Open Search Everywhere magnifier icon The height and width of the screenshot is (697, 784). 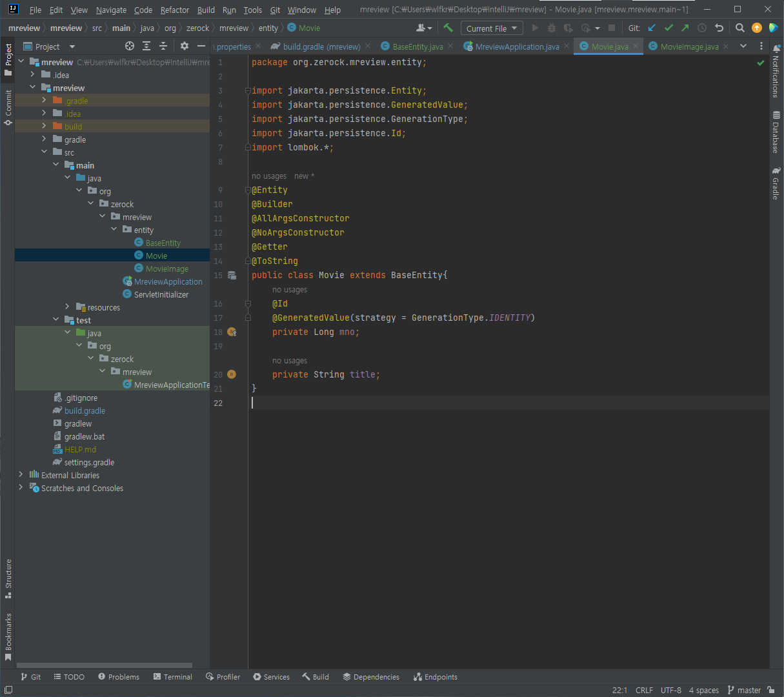pos(740,28)
